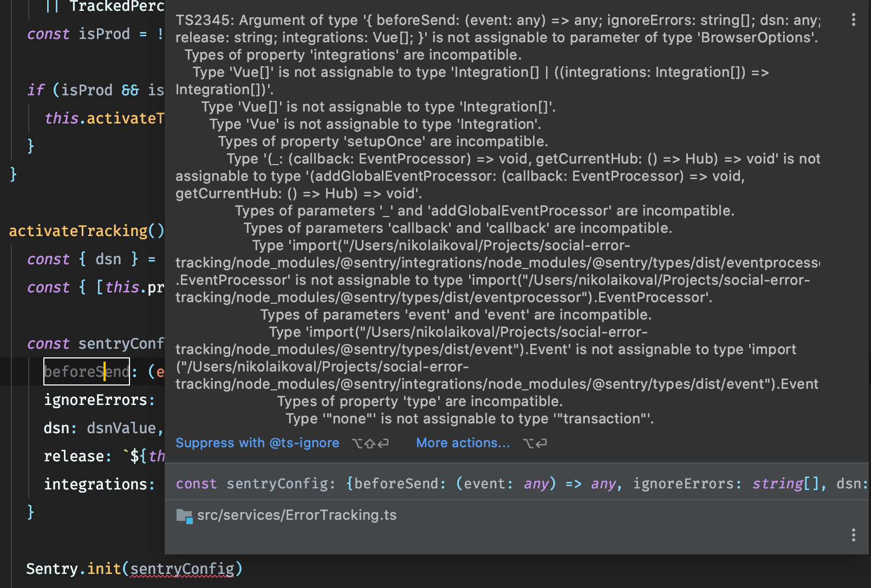The height and width of the screenshot is (588, 871).
Task: Click the this.activateT call in the editor
Action: (x=104, y=119)
